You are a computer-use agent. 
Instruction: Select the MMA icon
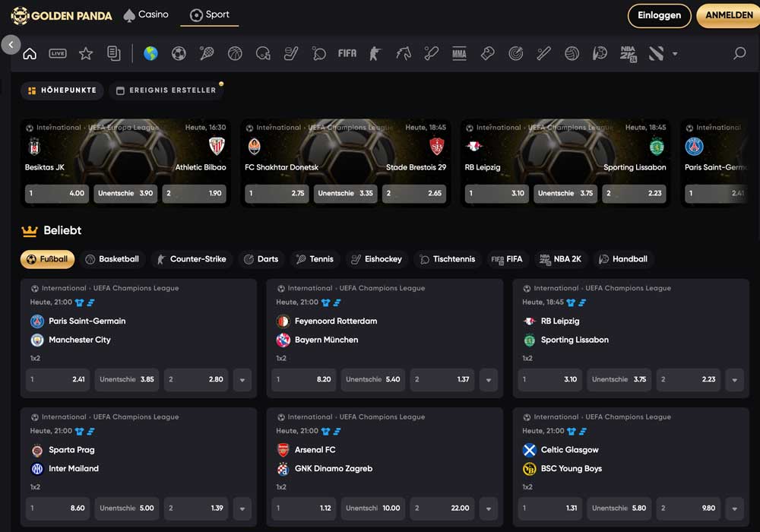[460, 53]
